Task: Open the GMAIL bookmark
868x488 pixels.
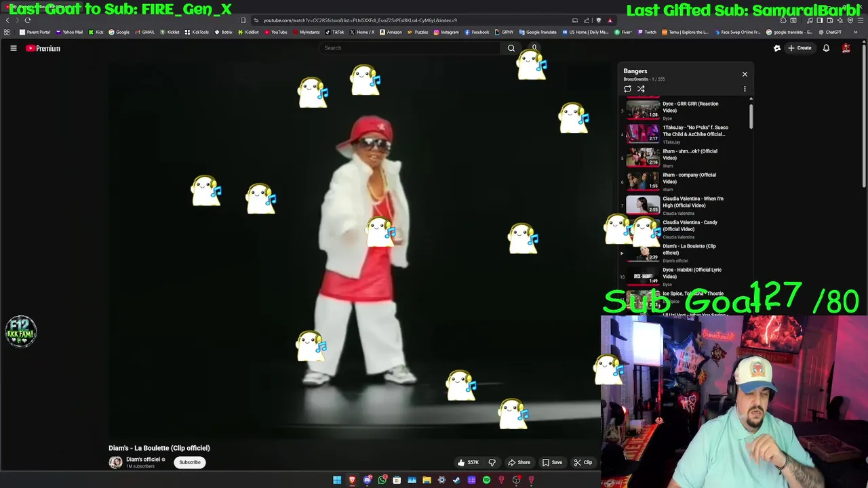Action: point(144,32)
